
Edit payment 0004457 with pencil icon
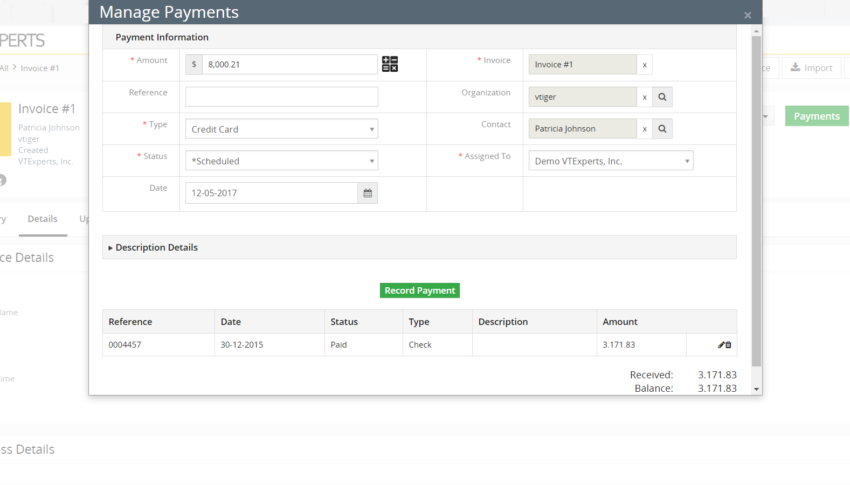721,345
